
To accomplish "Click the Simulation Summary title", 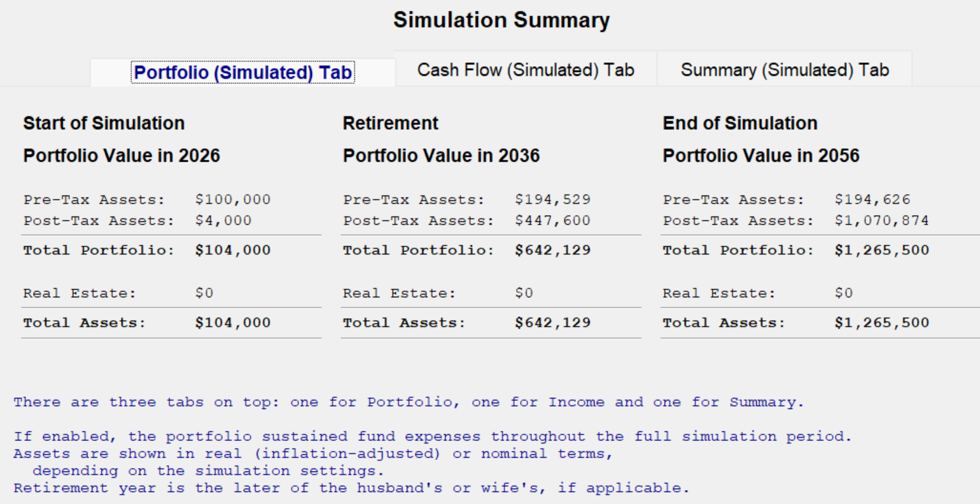I will [501, 20].
